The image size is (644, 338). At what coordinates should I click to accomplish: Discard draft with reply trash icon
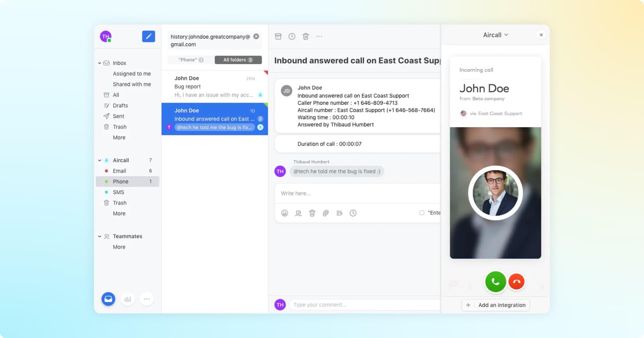(312, 213)
